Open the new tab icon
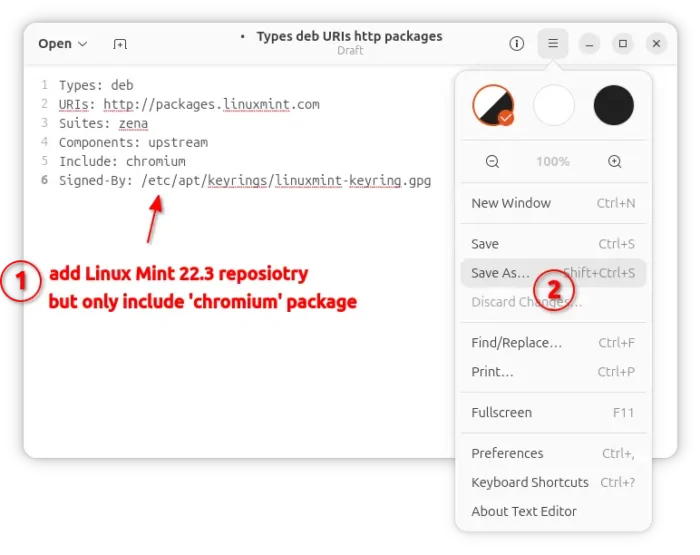700x555 pixels. pos(120,44)
